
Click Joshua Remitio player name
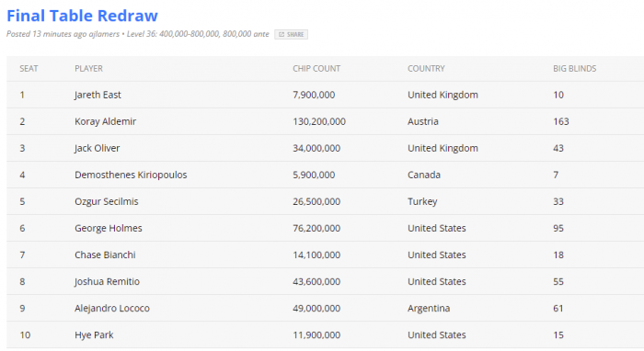107,281
